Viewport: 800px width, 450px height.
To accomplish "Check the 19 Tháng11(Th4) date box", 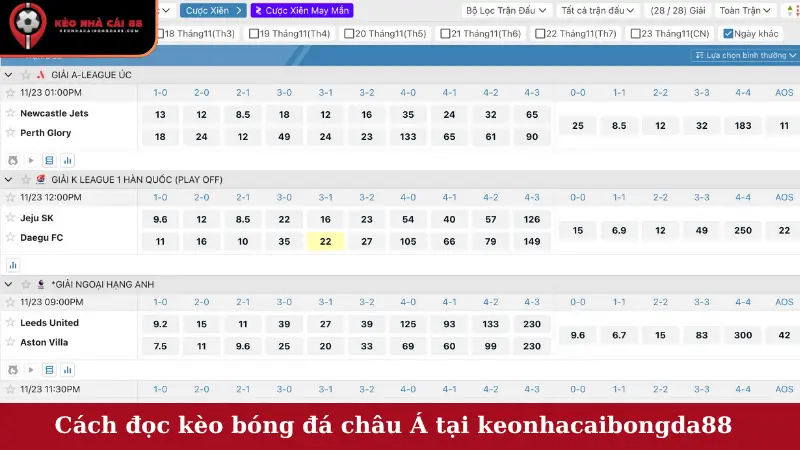I will coord(254,34).
